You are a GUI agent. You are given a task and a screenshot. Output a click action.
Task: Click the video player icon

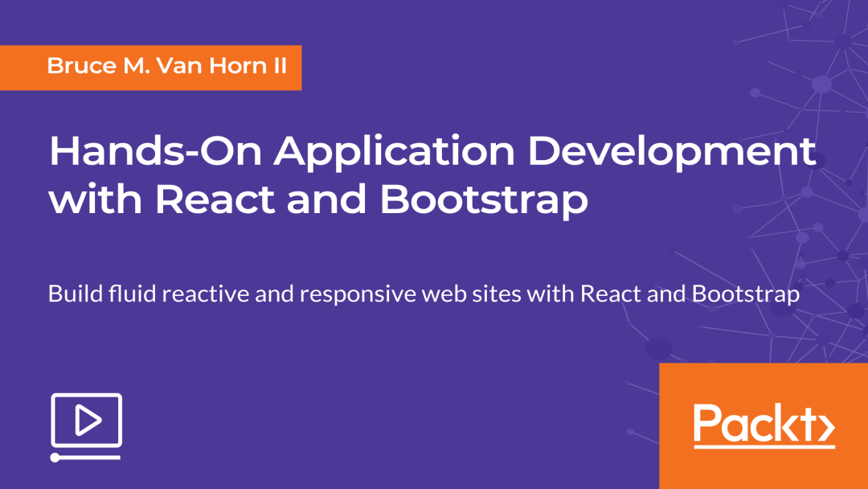click(x=86, y=427)
